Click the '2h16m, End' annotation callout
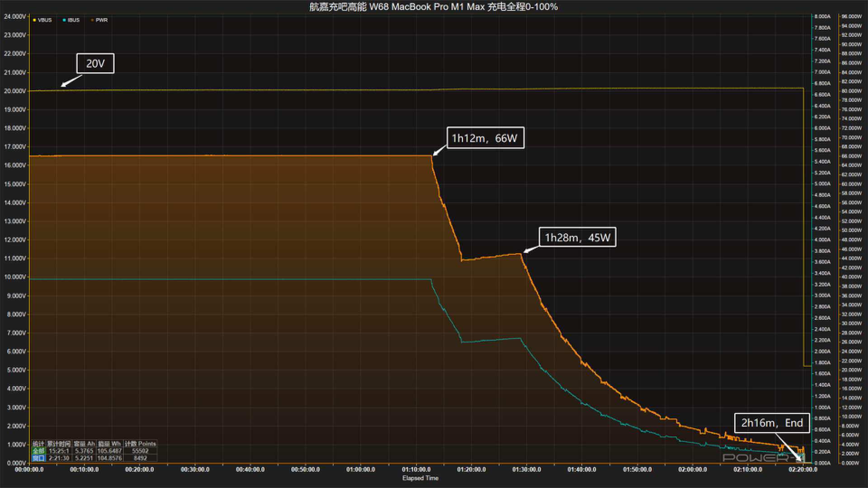Image resolution: width=868 pixels, height=488 pixels. coord(772,423)
